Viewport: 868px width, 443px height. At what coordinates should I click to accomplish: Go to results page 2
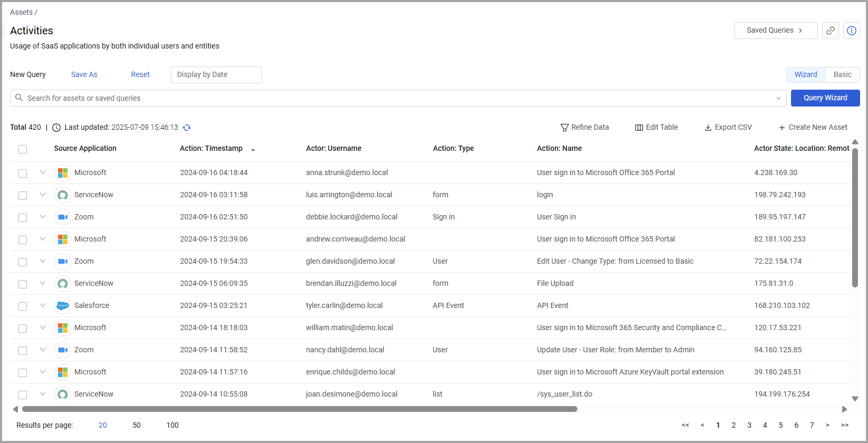click(734, 425)
